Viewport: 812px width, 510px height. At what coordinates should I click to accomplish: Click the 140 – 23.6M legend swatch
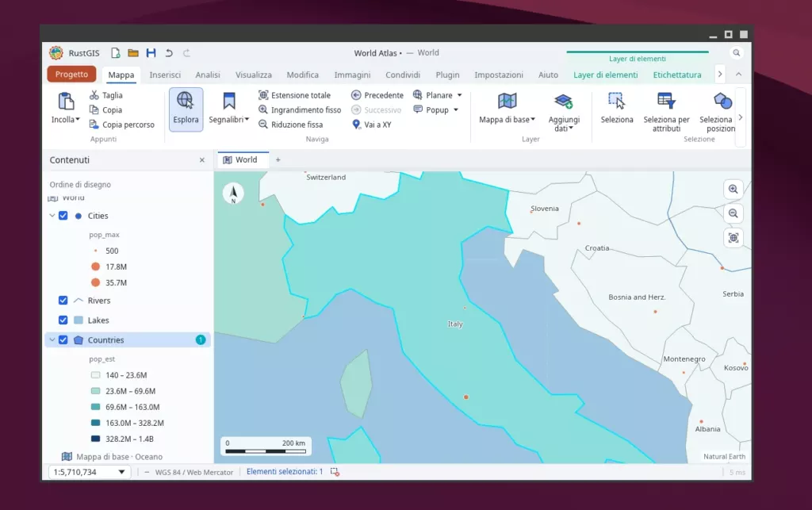tap(95, 375)
